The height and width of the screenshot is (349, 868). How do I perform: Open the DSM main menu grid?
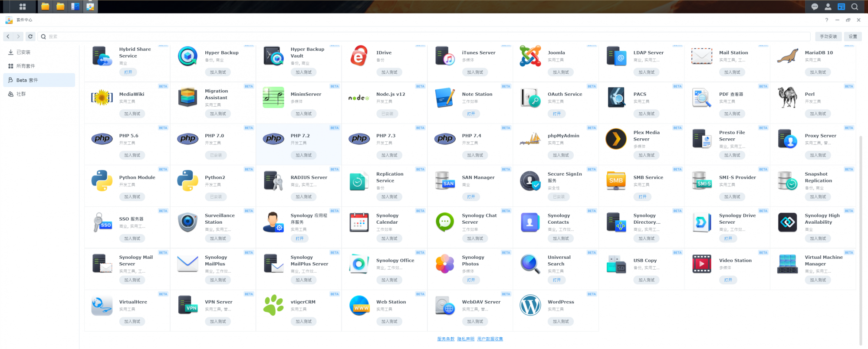tap(23, 7)
